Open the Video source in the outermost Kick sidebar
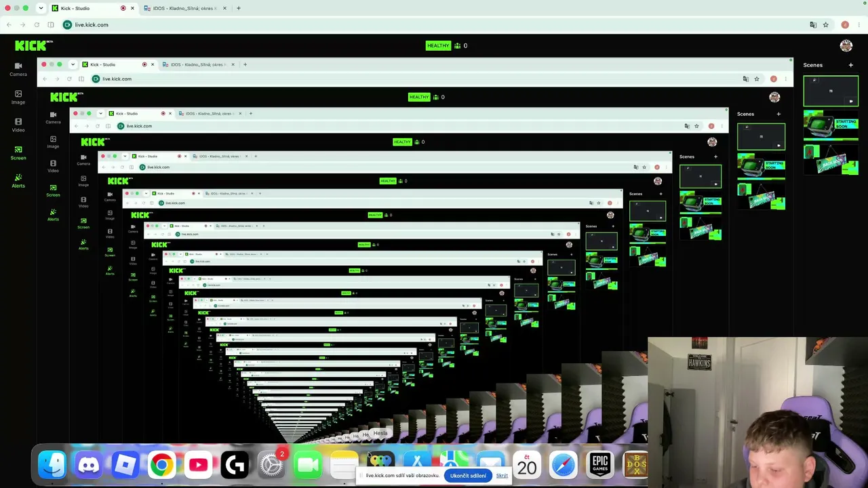This screenshot has height=488, width=868. point(18,125)
